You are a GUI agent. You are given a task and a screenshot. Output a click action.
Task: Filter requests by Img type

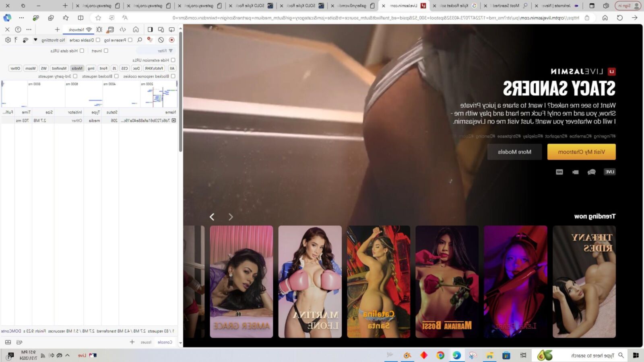(91, 68)
